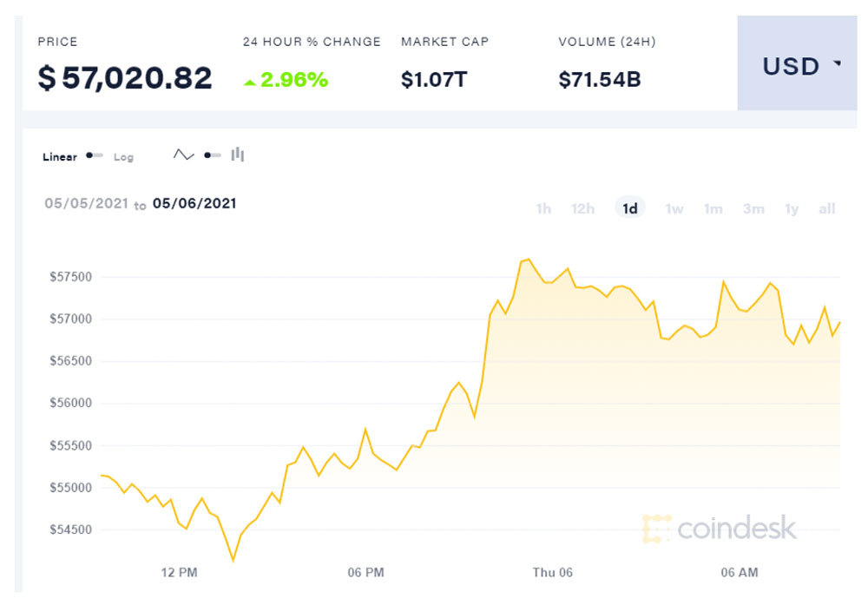Click the green up-arrow change indicator
The image size is (868, 605).
coord(250,82)
